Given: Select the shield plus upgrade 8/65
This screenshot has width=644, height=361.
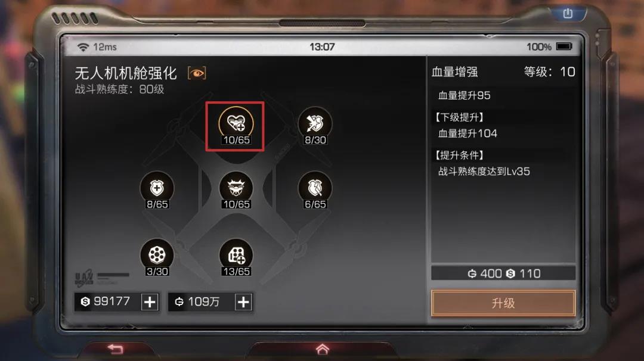Looking at the screenshot, I should pyautogui.click(x=157, y=190).
